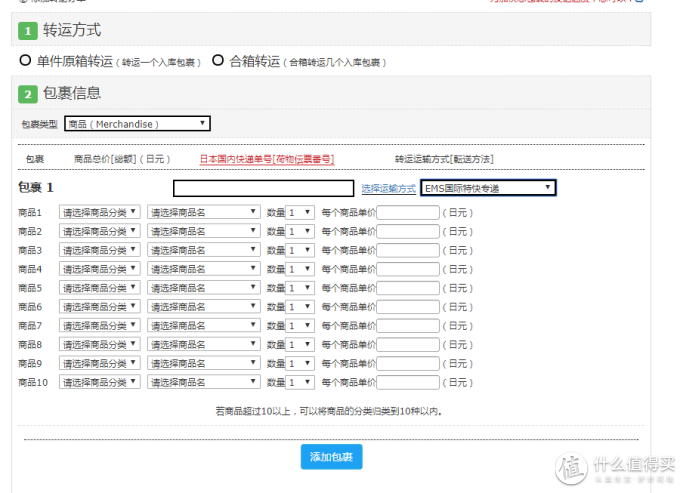The height and width of the screenshot is (493, 680).
Task: Open the 包裹类型 Merchandise dropdown
Action: click(x=137, y=124)
